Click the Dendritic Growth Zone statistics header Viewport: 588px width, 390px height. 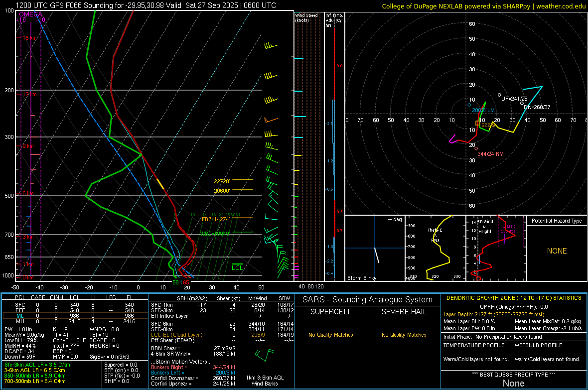point(514,298)
